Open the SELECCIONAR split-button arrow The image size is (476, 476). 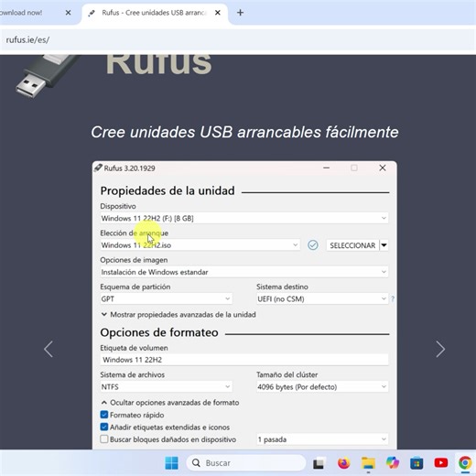(384, 245)
